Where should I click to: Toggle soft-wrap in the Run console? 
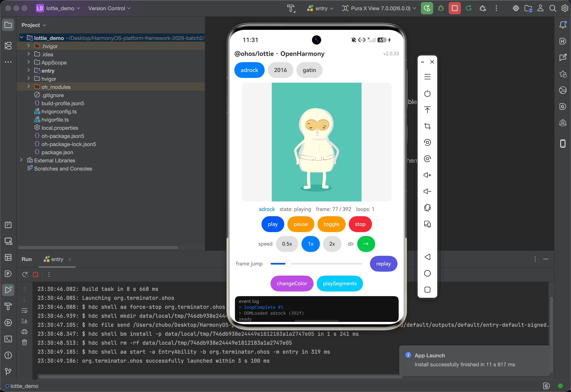(24, 310)
